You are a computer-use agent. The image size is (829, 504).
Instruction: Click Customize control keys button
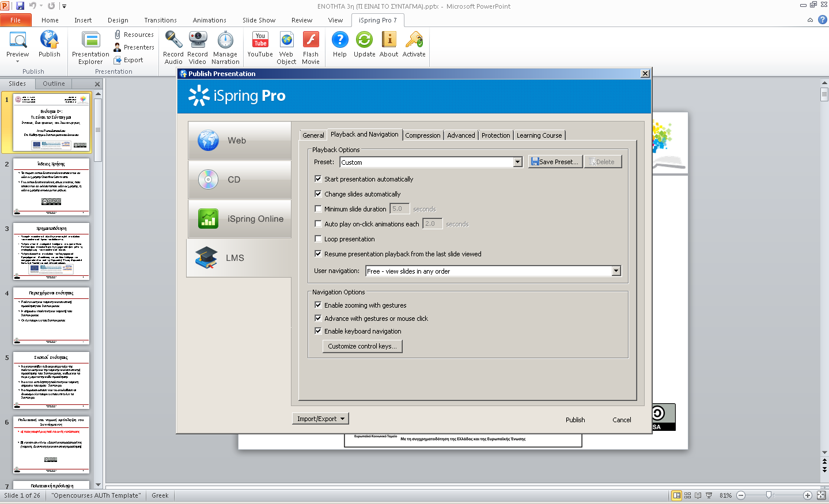(x=362, y=346)
